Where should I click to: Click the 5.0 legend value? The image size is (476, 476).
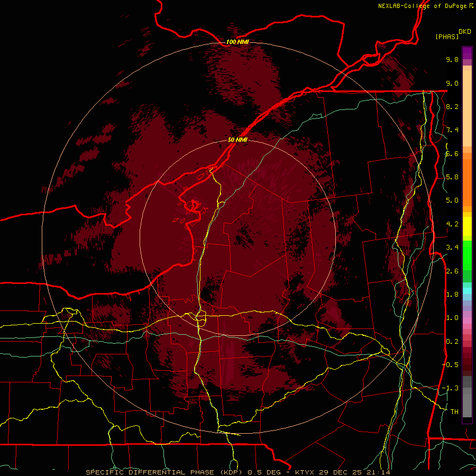click(x=452, y=200)
